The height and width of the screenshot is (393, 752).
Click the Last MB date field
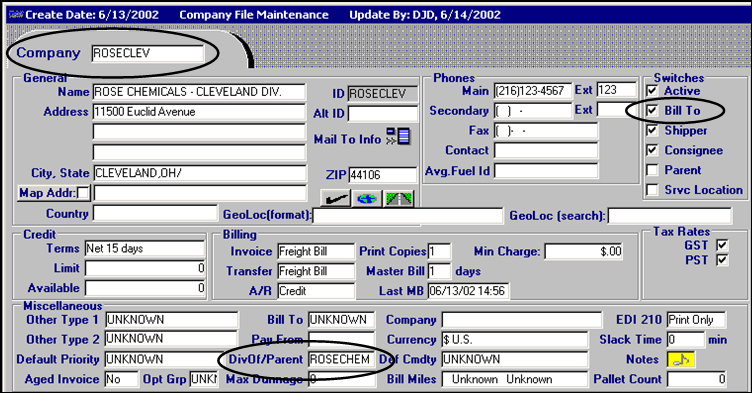tap(468, 291)
